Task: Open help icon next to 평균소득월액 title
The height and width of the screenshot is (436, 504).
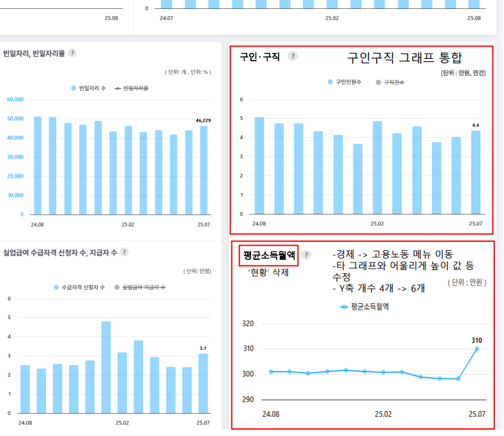Action: 306,255
